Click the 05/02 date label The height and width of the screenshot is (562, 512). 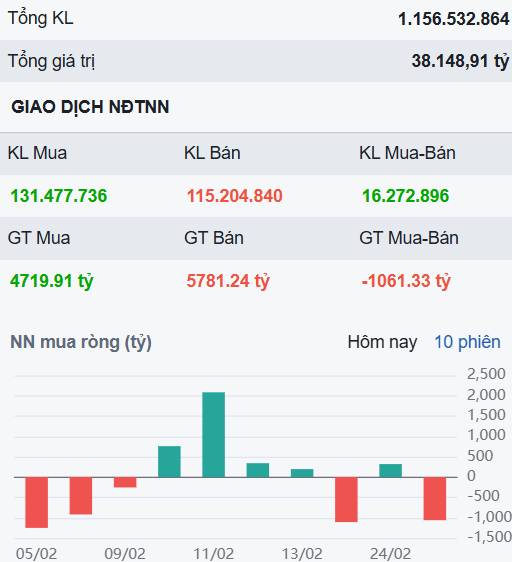(x=37, y=554)
